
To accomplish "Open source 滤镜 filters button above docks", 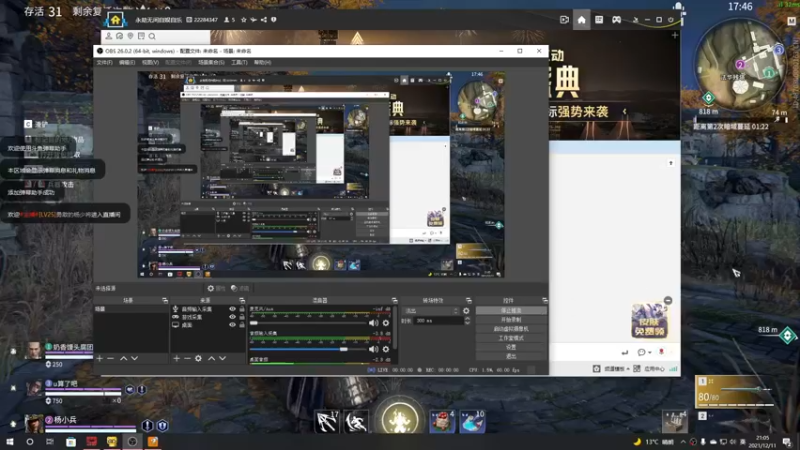I will click(x=240, y=288).
